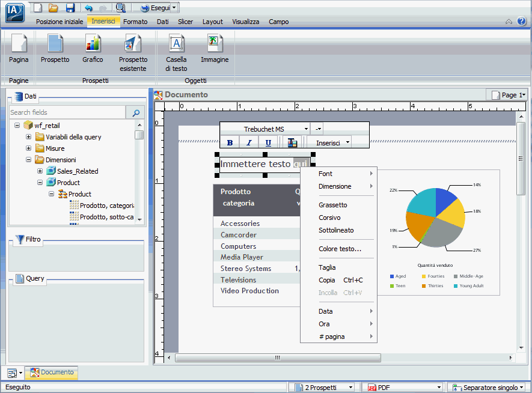Expand the Misure folder
This screenshot has width=532, height=393.
28,148
